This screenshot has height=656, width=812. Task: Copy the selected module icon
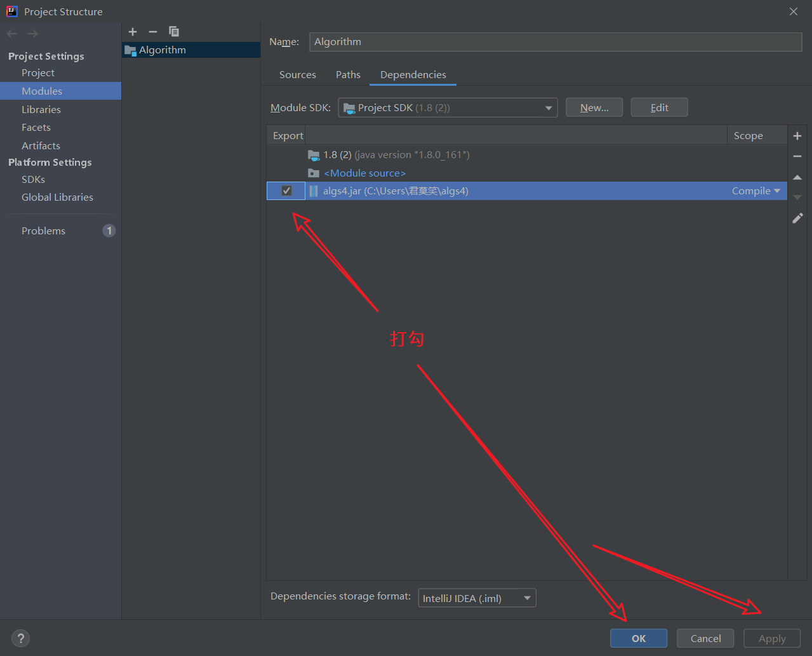click(174, 32)
